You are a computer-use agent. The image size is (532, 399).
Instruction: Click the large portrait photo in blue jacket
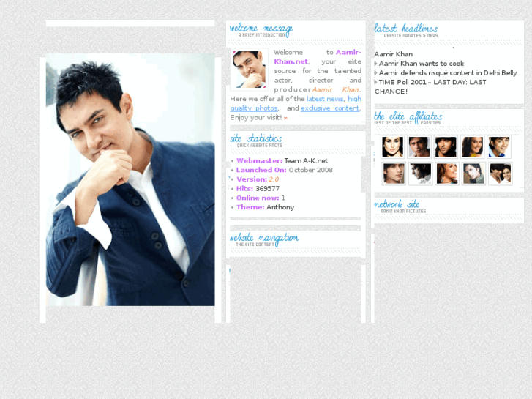click(130, 179)
